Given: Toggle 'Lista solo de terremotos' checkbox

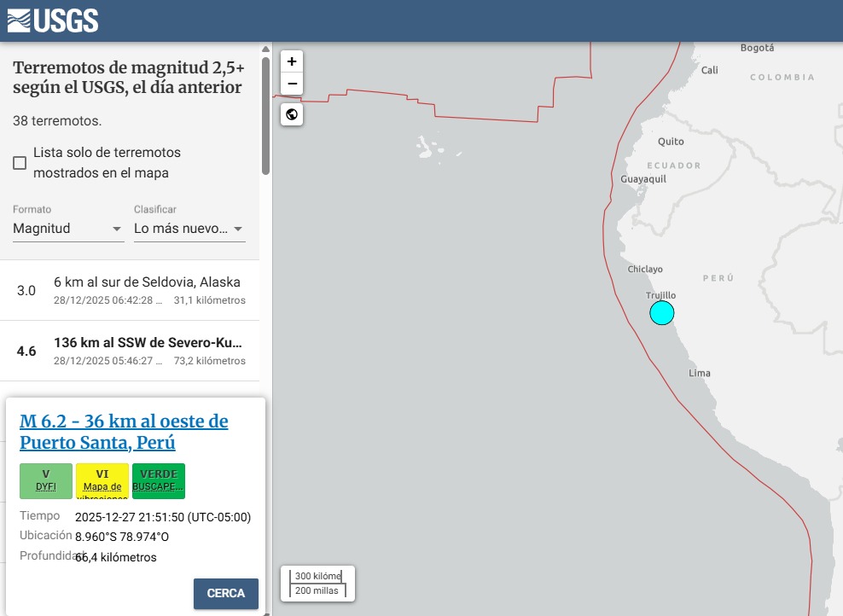Looking at the screenshot, I should pos(20,163).
